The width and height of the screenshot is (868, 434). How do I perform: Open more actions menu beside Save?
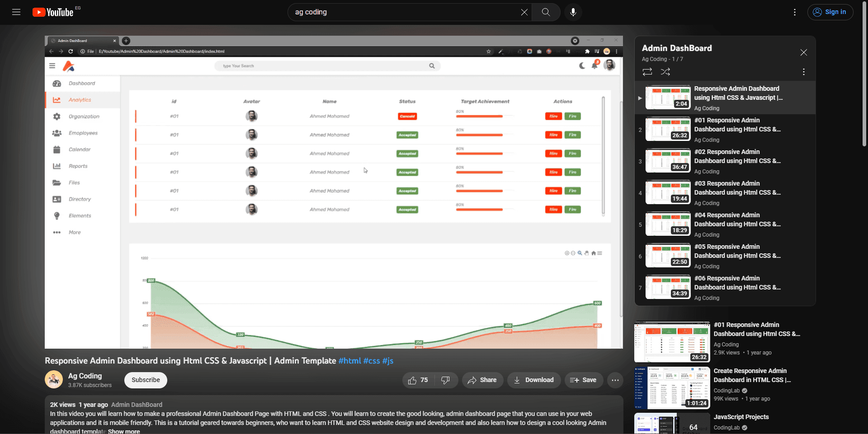[x=615, y=380]
